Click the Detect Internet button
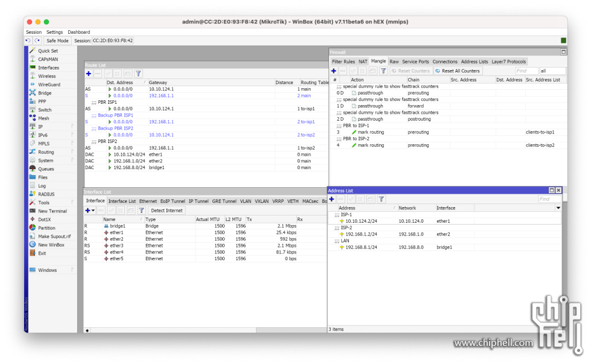This screenshot has height=364, width=591. click(167, 211)
